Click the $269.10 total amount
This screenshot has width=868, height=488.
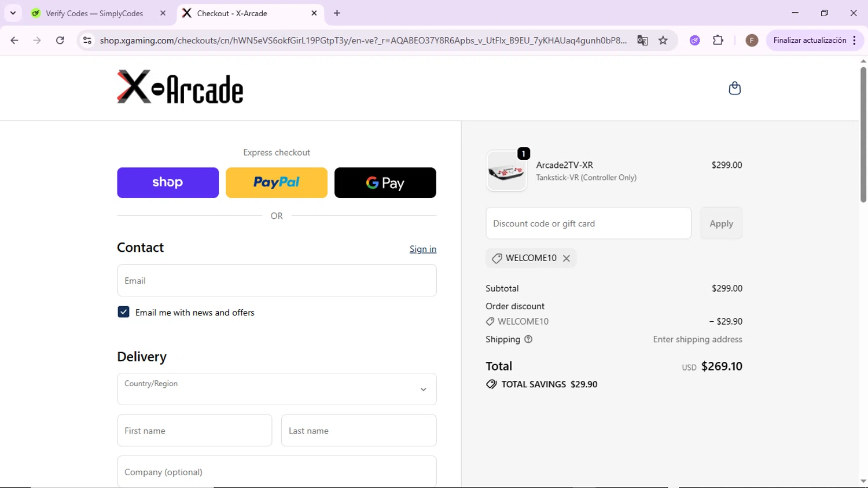pyautogui.click(x=722, y=366)
